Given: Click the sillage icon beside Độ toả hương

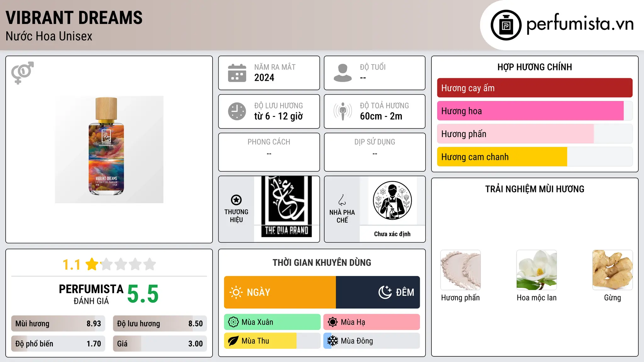Looking at the screenshot, I should [343, 111].
